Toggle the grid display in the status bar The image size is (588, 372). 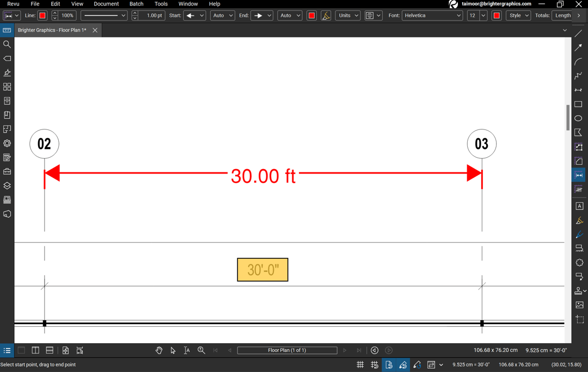pyautogui.click(x=360, y=364)
